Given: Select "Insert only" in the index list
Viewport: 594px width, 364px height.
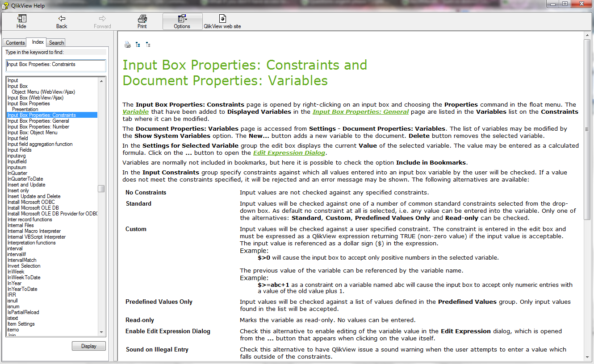Looking at the screenshot, I should pos(18,190).
